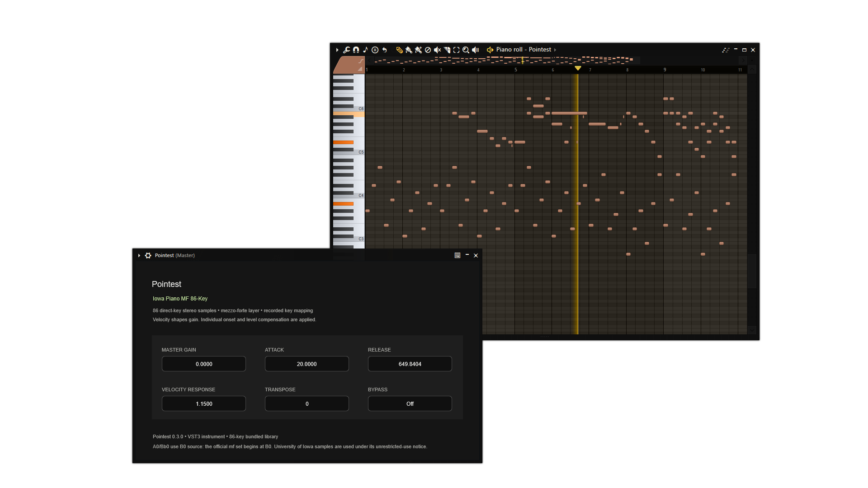The width and height of the screenshot is (868, 488).
Task: Select the Delete tool
Action: click(428, 50)
